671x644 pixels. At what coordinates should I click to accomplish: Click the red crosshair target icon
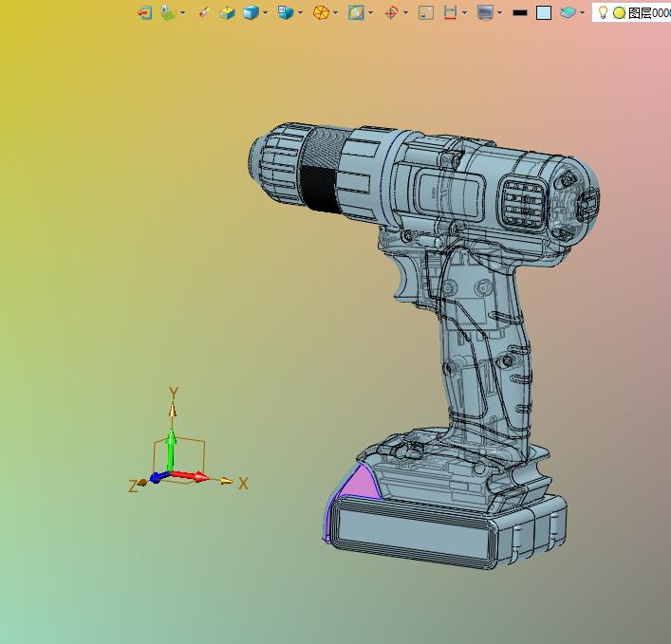click(x=391, y=13)
